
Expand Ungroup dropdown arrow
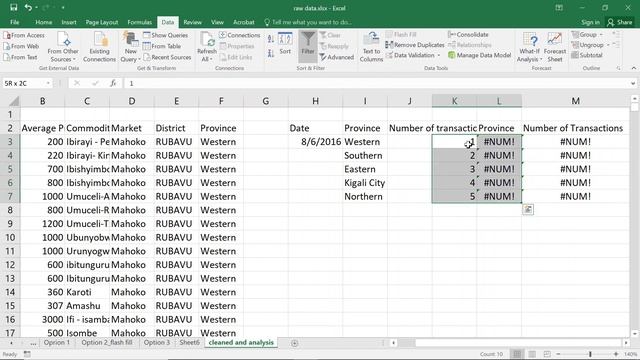click(x=608, y=45)
